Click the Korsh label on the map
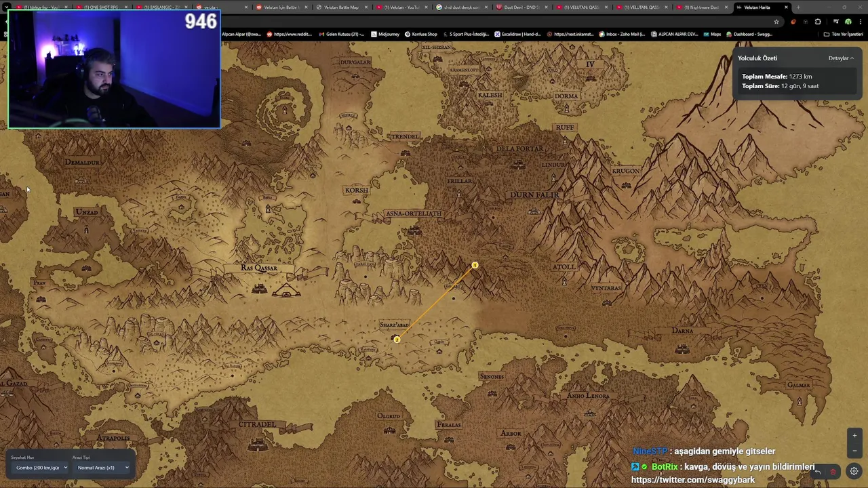868x488 pixels. [x=356, y=190]
